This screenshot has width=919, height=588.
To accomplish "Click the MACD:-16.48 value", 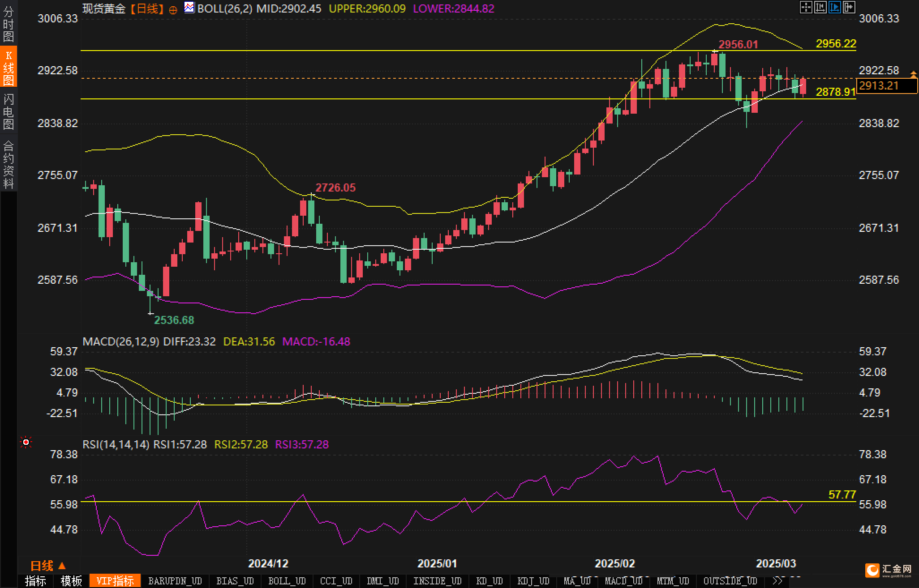I will coord(316,341).
